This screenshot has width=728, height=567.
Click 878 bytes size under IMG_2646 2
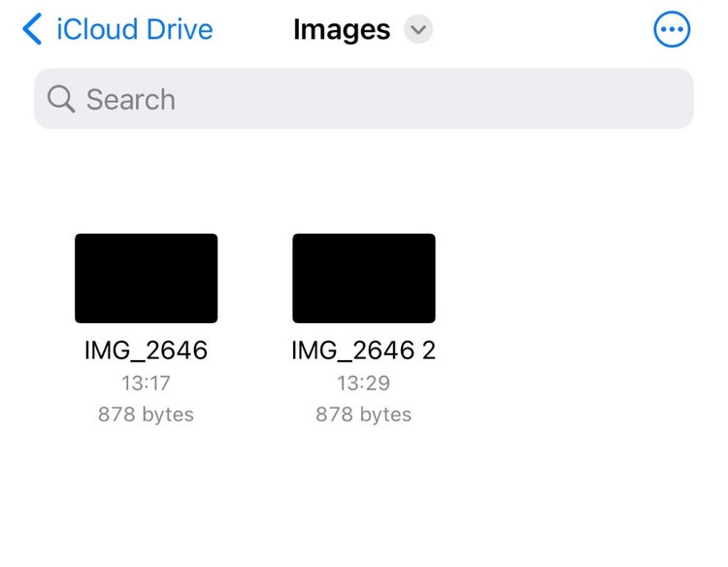pos(364,415)
